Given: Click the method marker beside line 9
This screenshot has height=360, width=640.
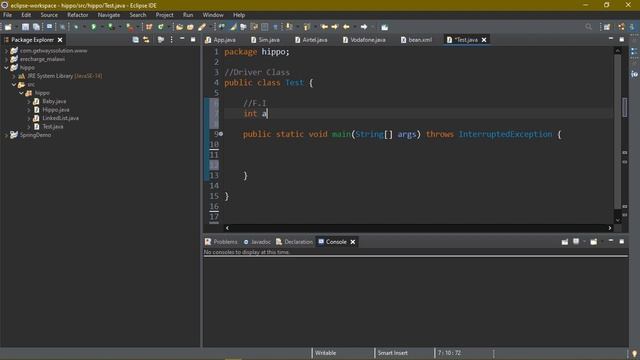Looking at the screenshot, I should click(221, 134).
